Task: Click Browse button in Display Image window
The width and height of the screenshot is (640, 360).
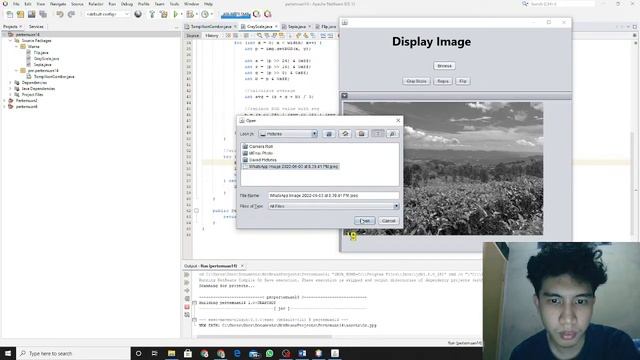Action: (x=444, y=66)
